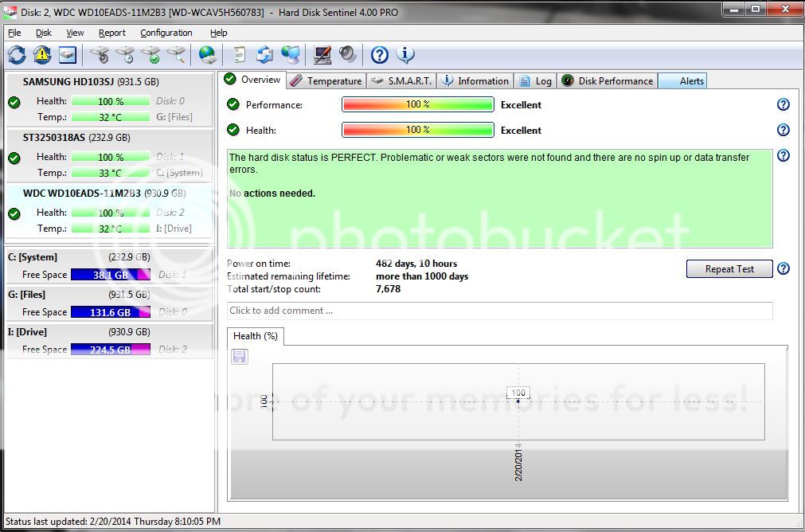The width and height of the screenshot is (805, 532).
Task: Save the health graph using the floppy icon
Action: tap(240, 356)
